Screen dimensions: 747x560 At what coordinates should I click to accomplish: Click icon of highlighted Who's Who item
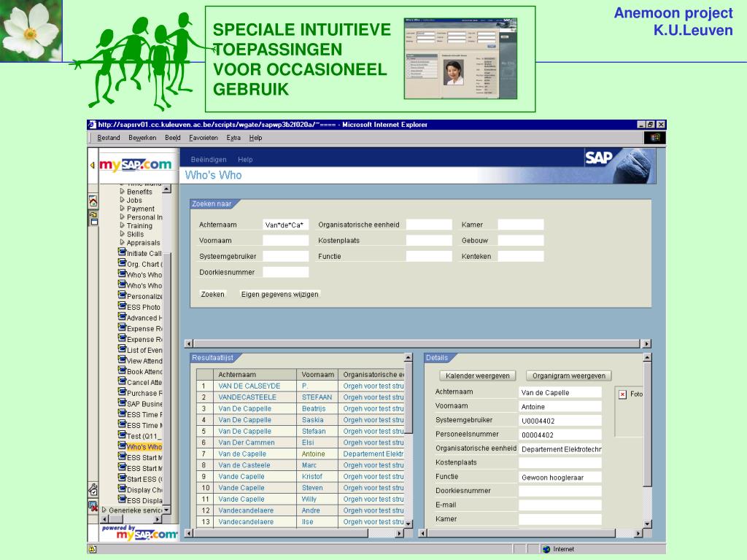click(x=122, y=446)
